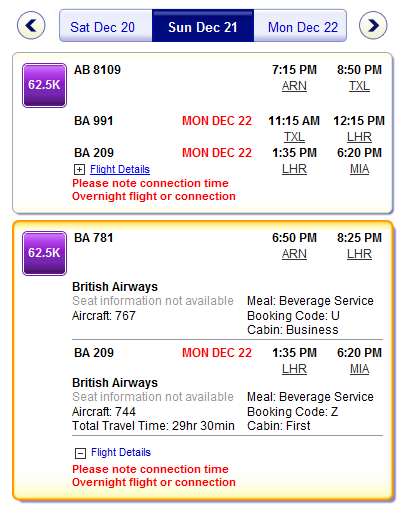This screenshot has width=405, height=506.
Task: Open MIA link in first itinerary
Action: tap(359, 169)
